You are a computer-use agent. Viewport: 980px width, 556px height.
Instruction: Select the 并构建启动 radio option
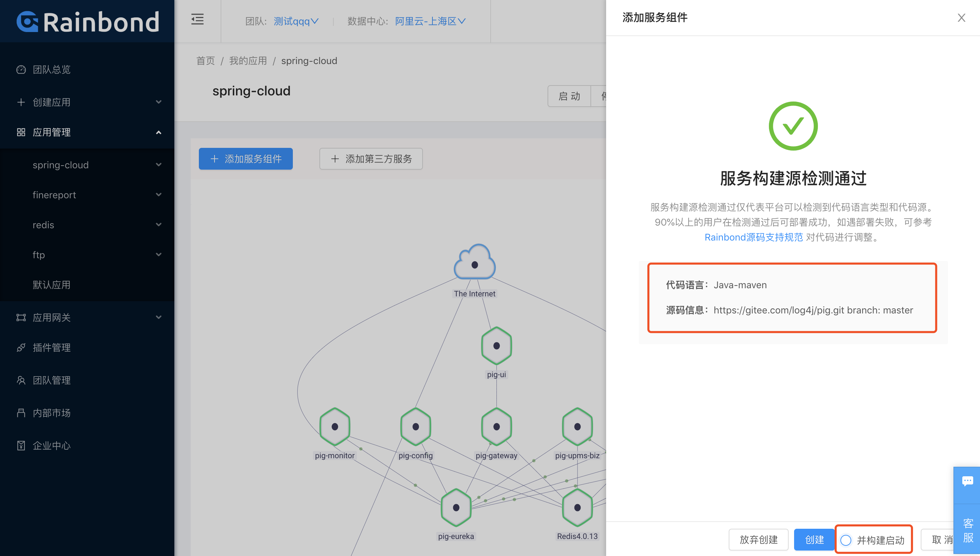[846, 540]
